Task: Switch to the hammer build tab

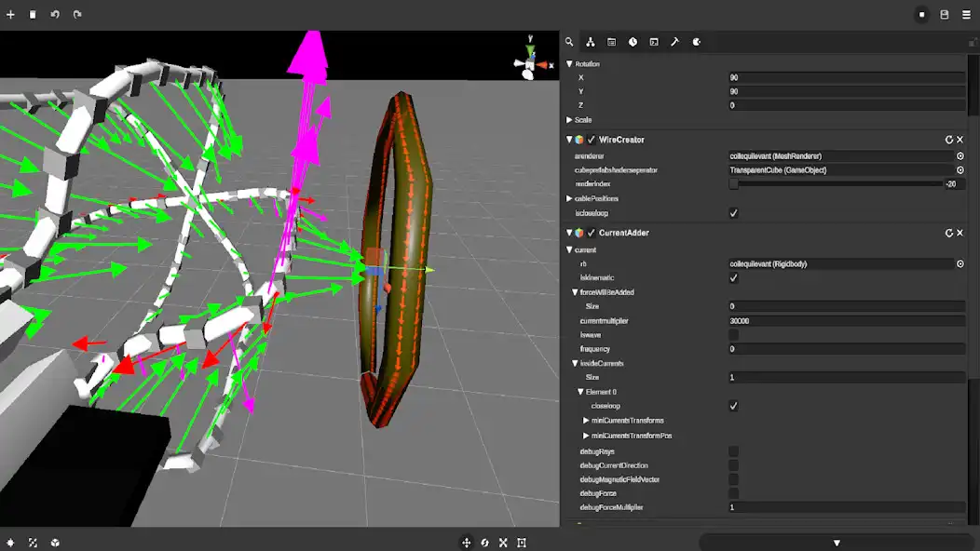Action: pos(675,42)
